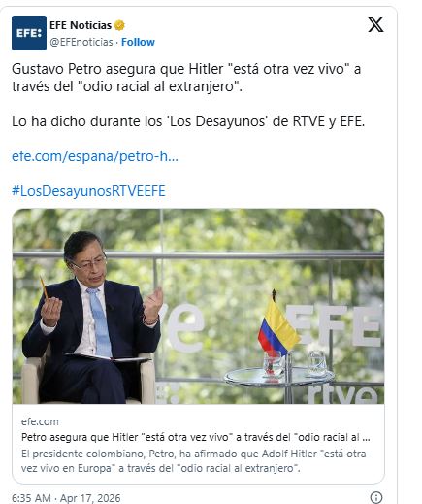Open the interview photo of Petro seated

(198, 306)
